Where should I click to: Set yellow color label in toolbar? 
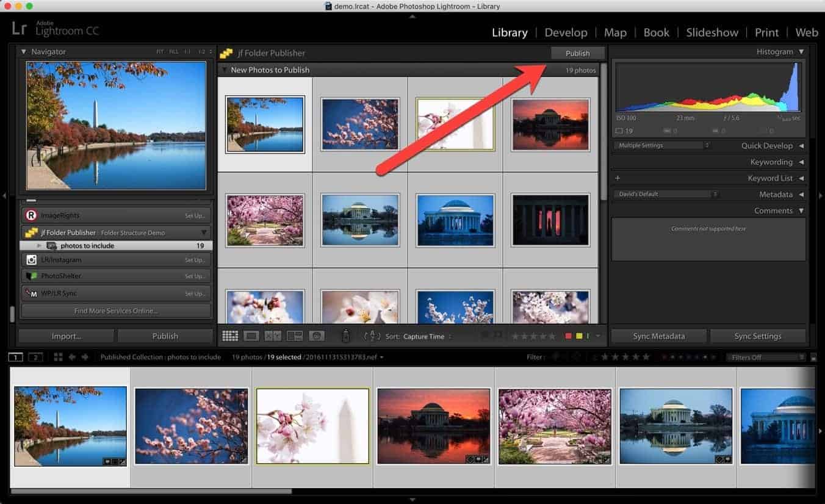coord(579,336)
